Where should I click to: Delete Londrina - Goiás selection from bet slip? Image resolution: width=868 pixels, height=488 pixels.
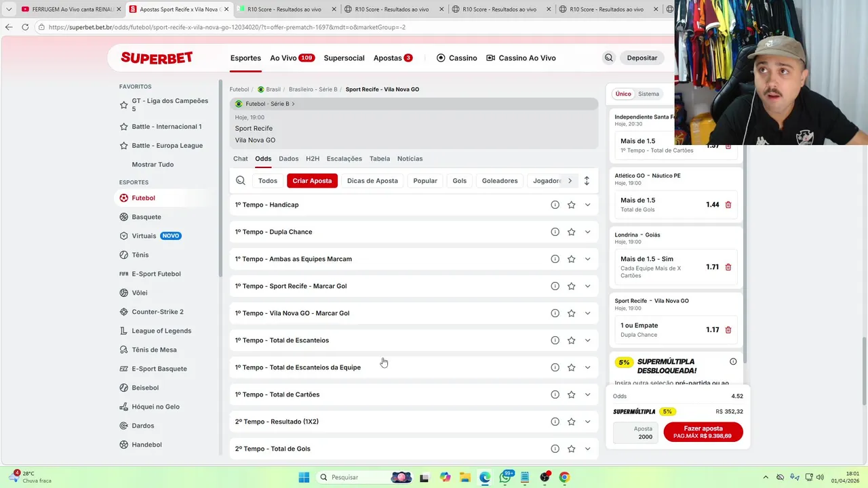(728, 267)
